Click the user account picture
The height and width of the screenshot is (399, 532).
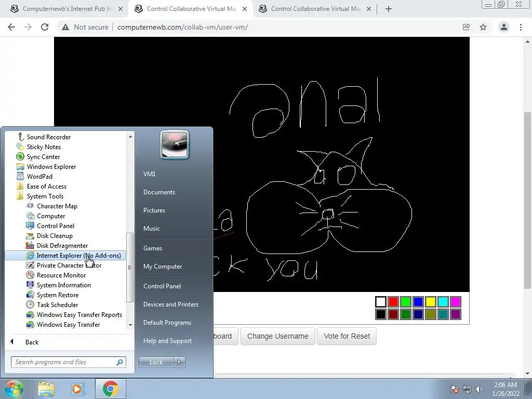click(x=175, y=144)
